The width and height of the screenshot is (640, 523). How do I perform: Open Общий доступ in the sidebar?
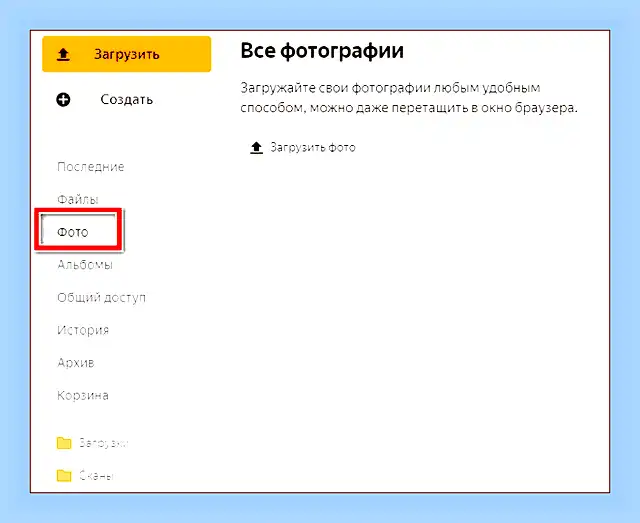(102, 297)
